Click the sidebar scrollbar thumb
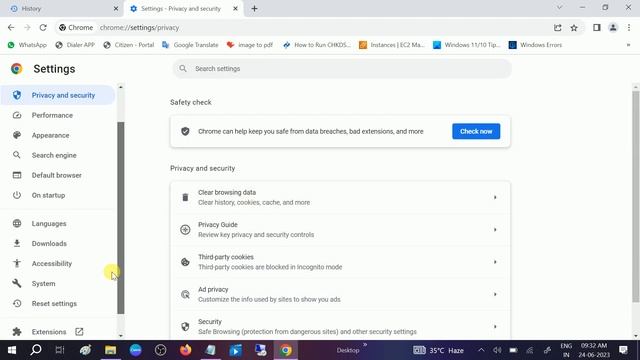The image size is (640, 360). (x=121, y=218)
